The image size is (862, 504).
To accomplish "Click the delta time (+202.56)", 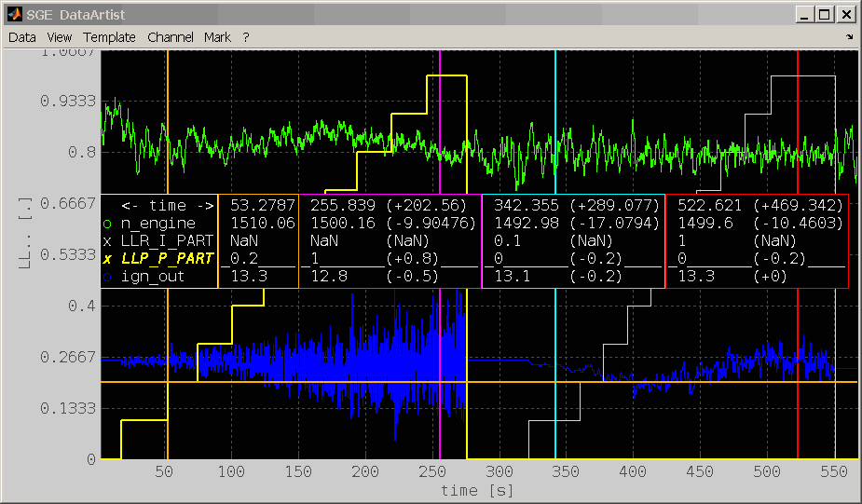I will point(426,206).
